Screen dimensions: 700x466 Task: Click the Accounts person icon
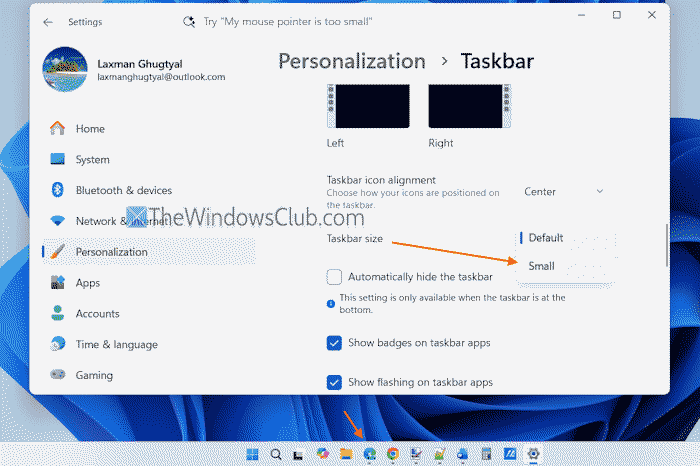[57, 313]
